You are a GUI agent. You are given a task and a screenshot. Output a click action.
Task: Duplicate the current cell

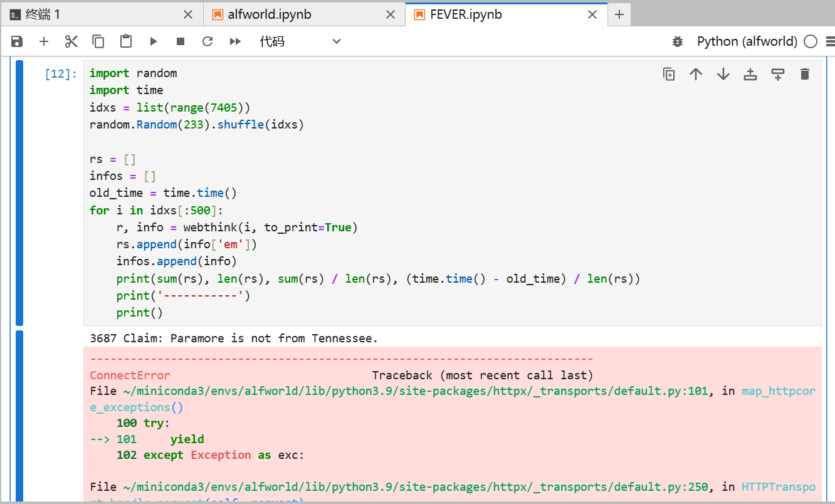point(668,73)
